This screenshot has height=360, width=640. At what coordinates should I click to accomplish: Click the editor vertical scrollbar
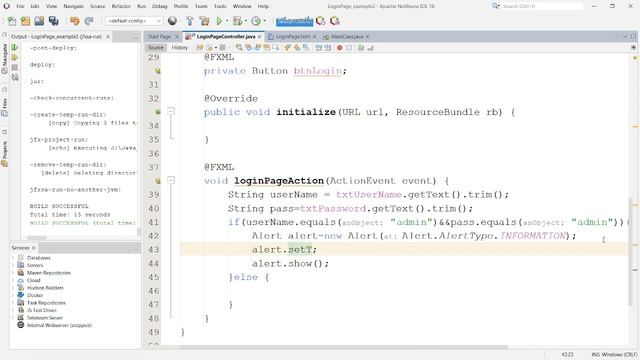631,251
